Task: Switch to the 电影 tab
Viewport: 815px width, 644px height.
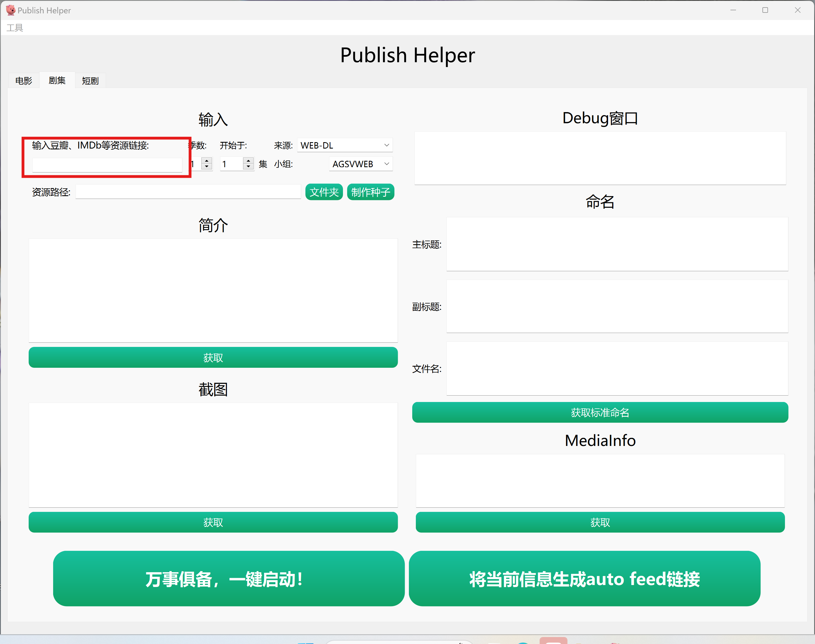Action: click(23, 81)
